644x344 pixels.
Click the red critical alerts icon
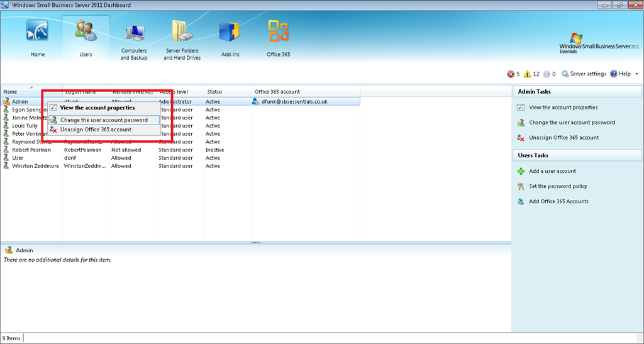(511, 74)
